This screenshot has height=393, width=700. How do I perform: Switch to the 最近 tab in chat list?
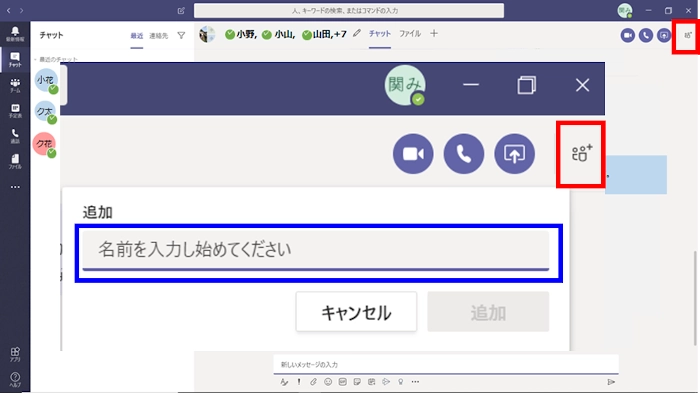(x=137, y=36)
